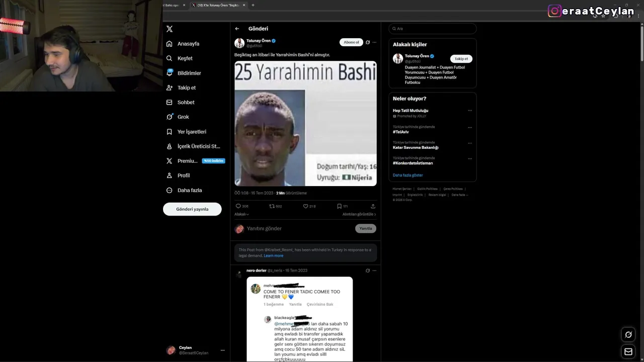
Task: Click the Yanıtla reply button
Action: (x=366, y=228)
